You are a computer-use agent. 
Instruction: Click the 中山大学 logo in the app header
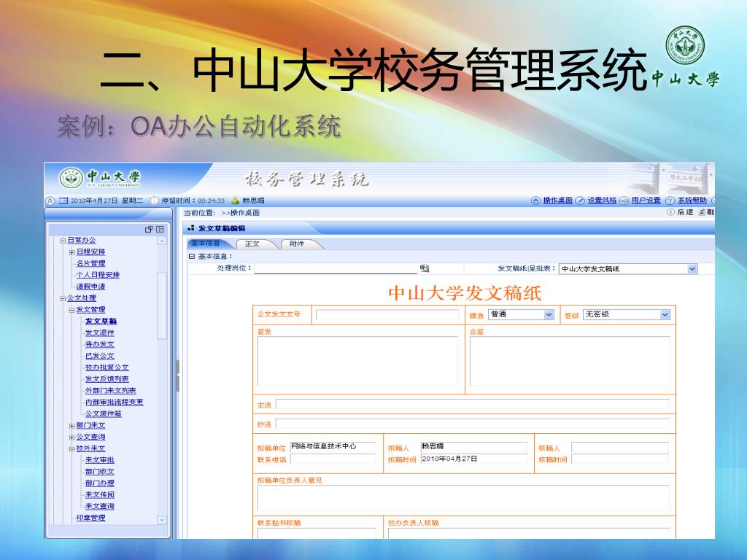point(100,178)
